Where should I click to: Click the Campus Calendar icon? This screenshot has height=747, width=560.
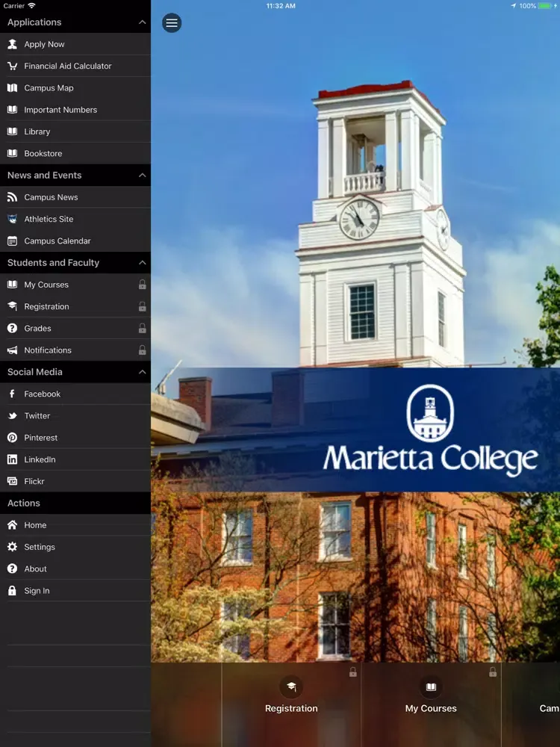click(13, 241)
